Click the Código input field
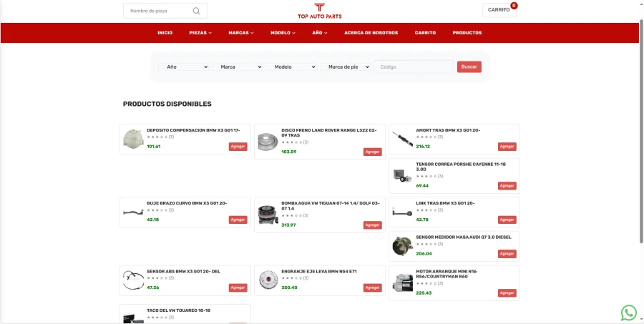The width and height of the screenshot is (644, 324). (x=414, y=67)
